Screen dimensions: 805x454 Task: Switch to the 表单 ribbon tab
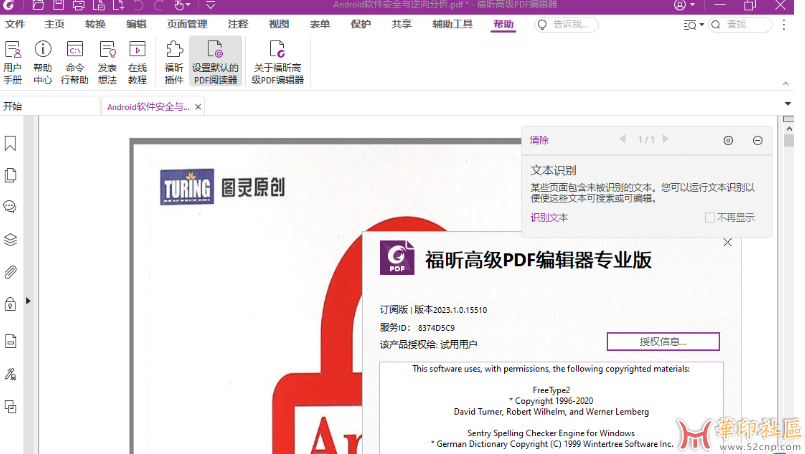point(320,24)
